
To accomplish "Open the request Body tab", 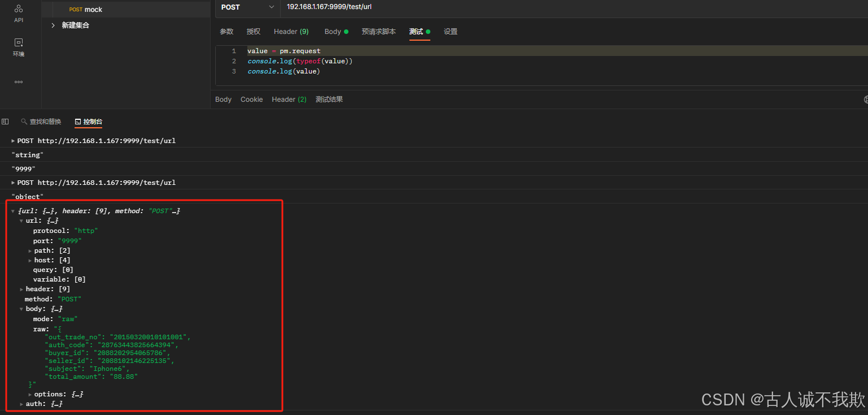I will (336, 32).
